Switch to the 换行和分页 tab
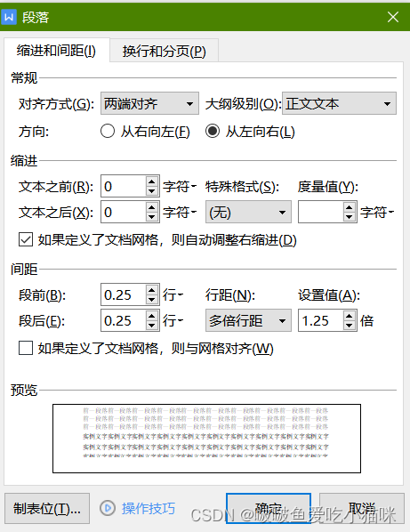The image size is (410, 532). click(x=165, y=52)
